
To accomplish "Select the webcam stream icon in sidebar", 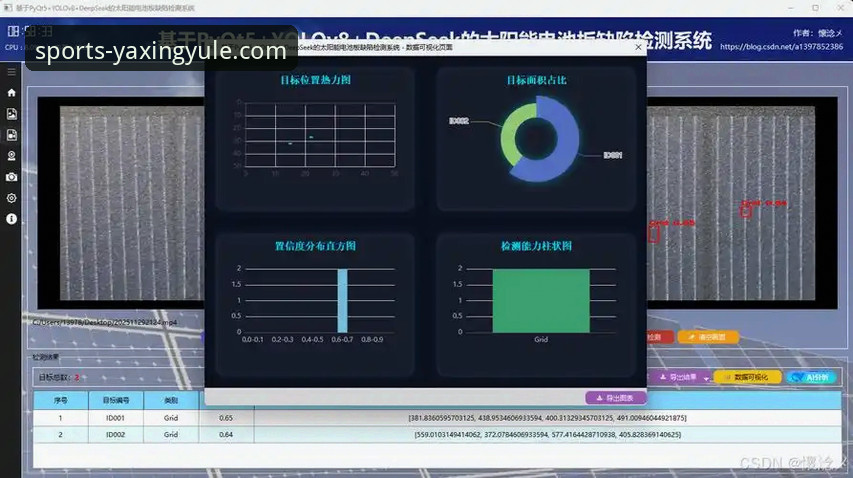I will 11,156.
